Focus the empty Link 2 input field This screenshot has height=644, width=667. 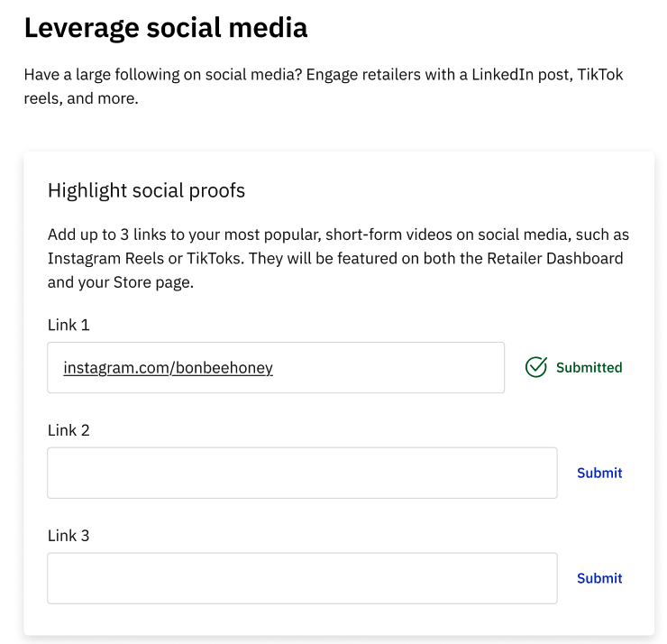[302, 473]
